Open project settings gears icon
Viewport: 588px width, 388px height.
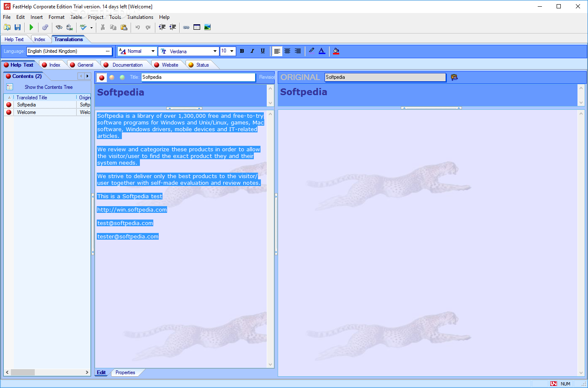(x=45, y=27)
